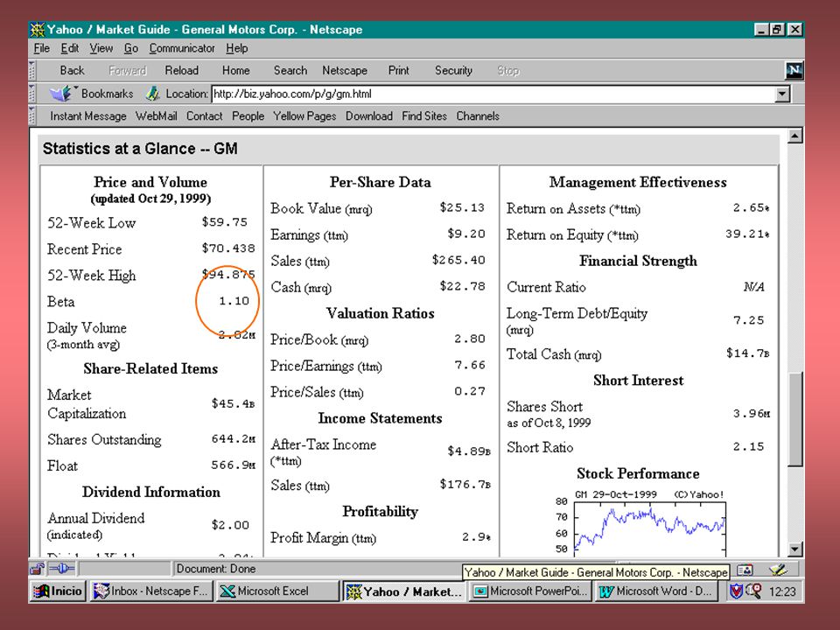Click the Stop toolbar button
The height and width of the screenshot is (630, 840).
tap(508, 70)
